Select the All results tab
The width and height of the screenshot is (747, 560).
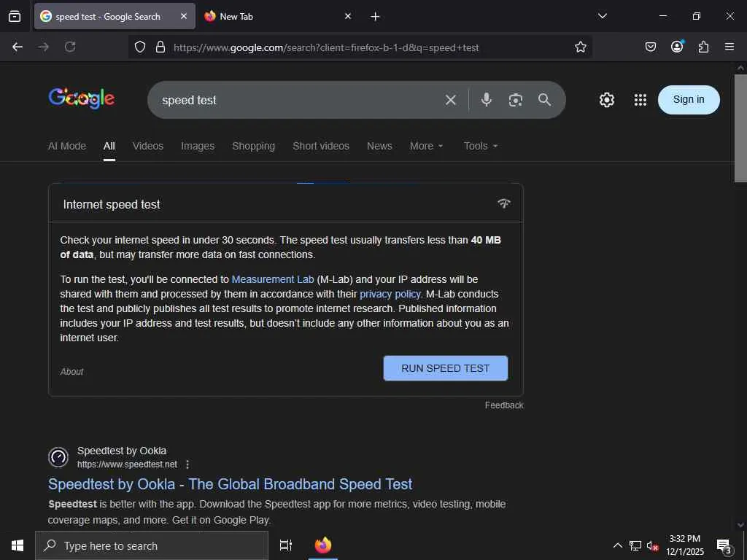point(109,146)
